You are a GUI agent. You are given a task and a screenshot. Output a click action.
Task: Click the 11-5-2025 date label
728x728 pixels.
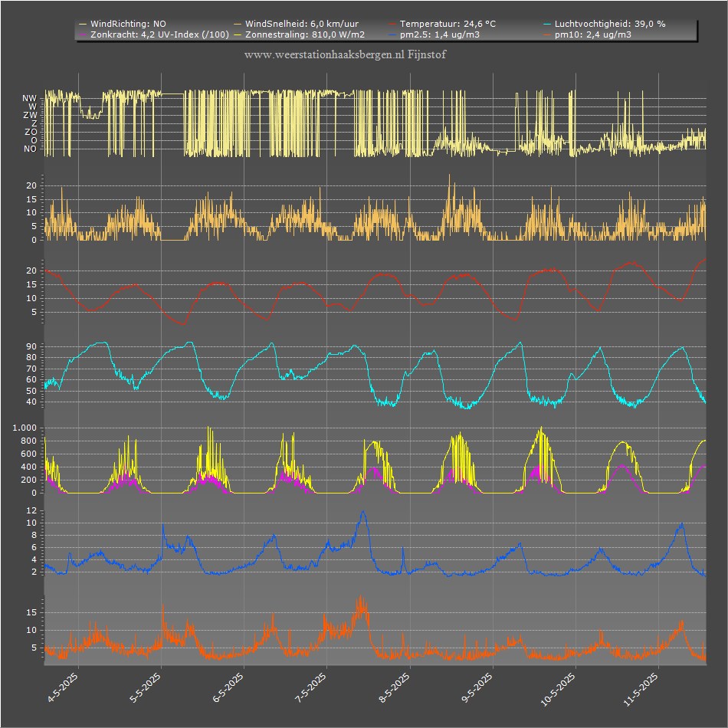(x=641, y=690)
